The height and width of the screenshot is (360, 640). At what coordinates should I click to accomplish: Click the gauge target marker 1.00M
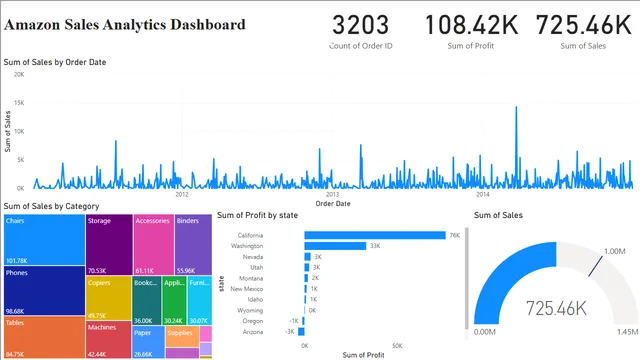point(595,266)
